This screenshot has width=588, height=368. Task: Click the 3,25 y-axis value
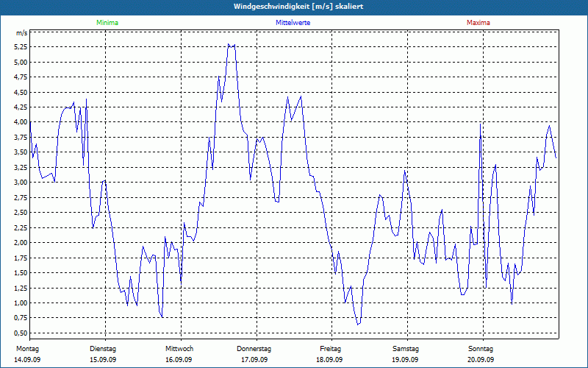coord(22,167)
